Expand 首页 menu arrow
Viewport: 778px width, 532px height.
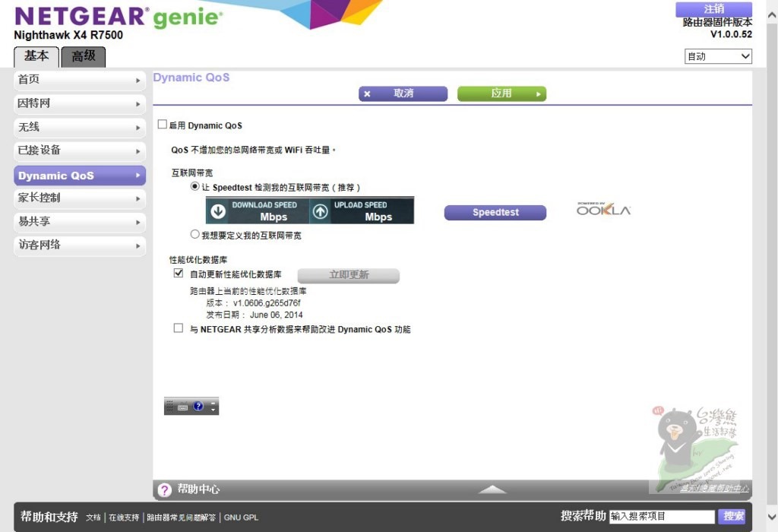[x=138, y=81]
